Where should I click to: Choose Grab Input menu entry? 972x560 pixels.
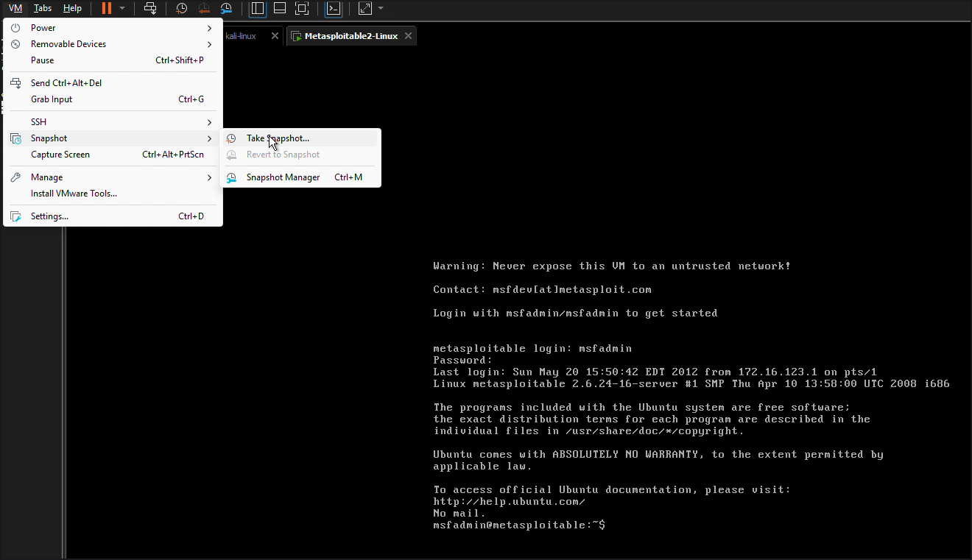(113, 99)
